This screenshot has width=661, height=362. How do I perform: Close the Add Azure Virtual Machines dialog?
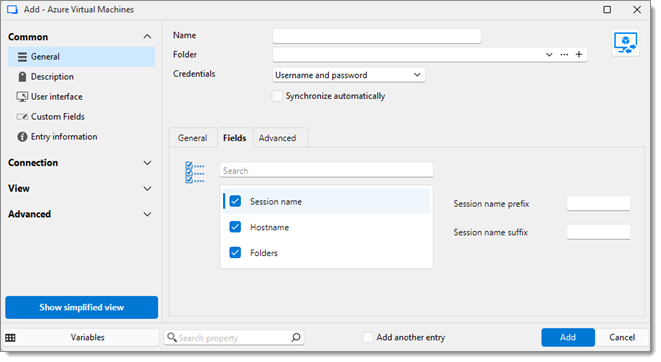click(637, 9)
